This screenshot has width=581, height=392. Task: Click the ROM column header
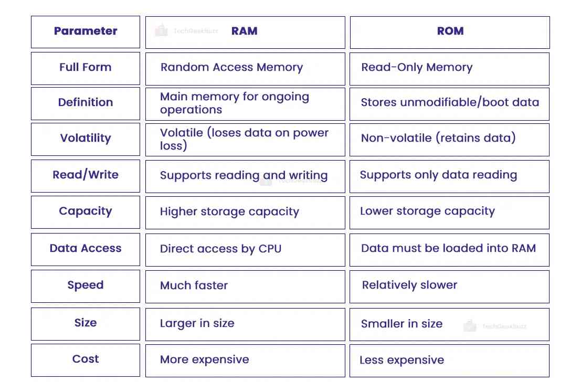click(x=450, y=31)
